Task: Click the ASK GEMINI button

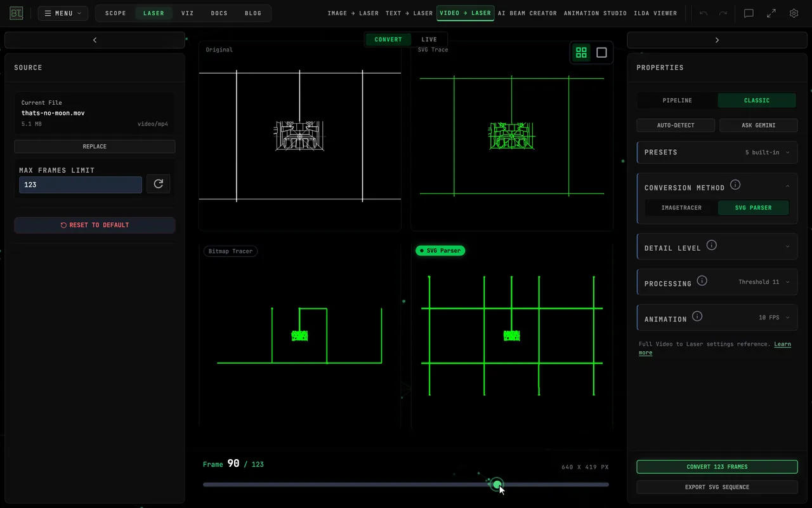Action: click(759, 125)
